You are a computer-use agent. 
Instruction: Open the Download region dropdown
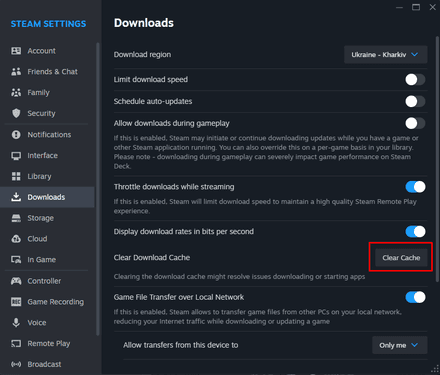(386, 54)
